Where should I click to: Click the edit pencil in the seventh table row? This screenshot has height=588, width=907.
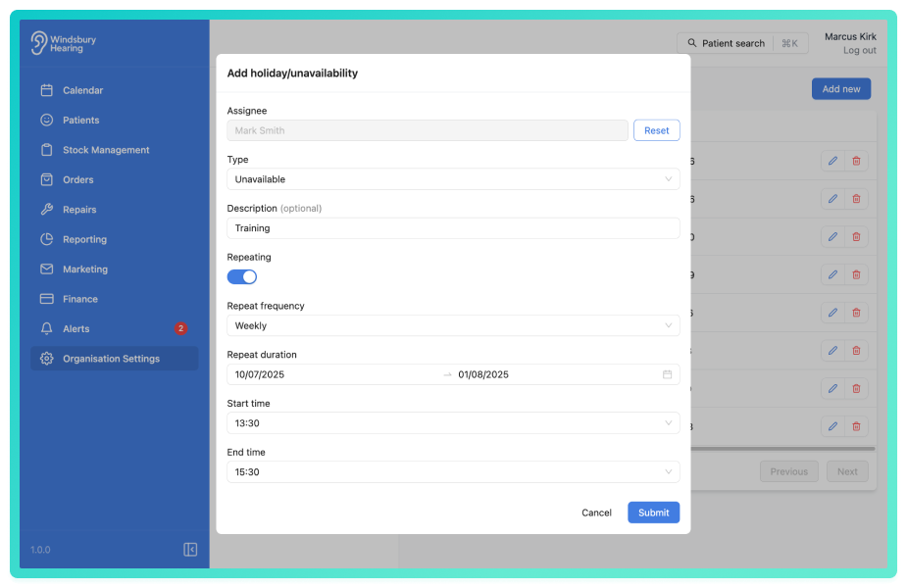point(832,388)
